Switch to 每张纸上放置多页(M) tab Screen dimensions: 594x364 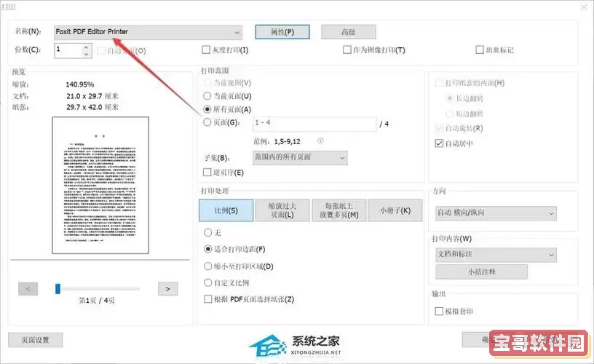339,210
